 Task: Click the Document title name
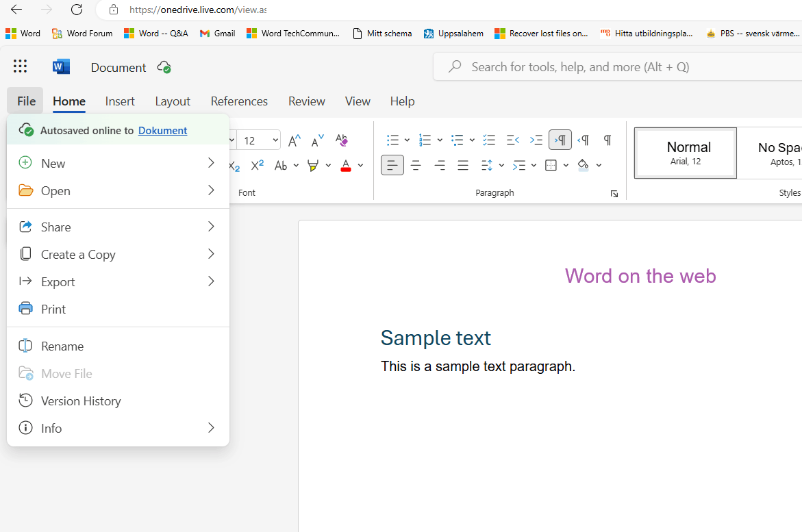pos(118,68)
